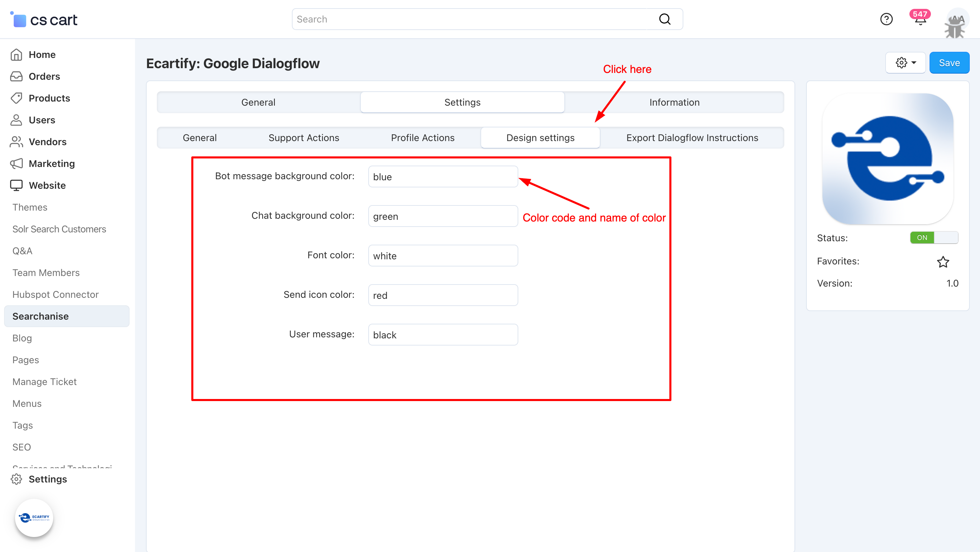980x552 pixels.
Task: Click the Marketing megaphone icon
Action: 16,164
